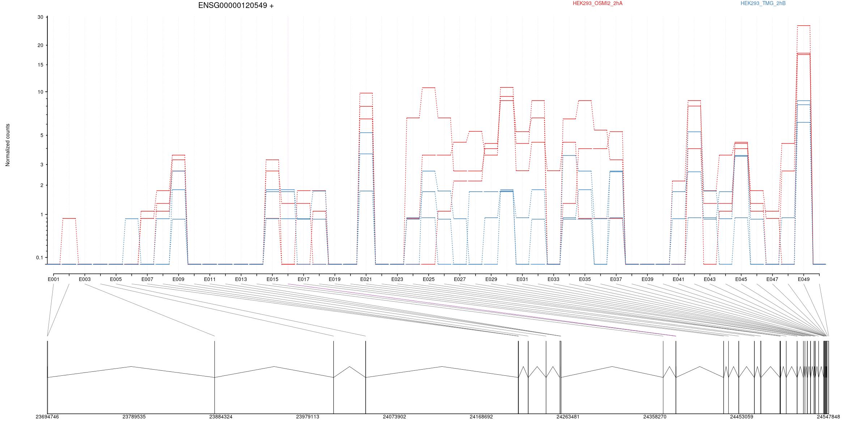Screen dimensions: 868x434
Task: Click exon label E013
Action: tap(241, 279)
